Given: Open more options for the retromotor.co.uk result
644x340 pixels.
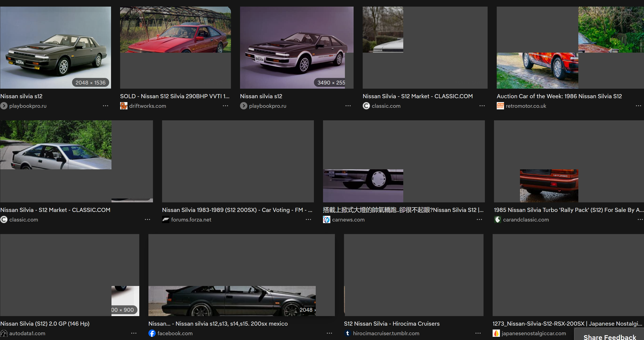Looking at the screenshot, I should 638,106.
